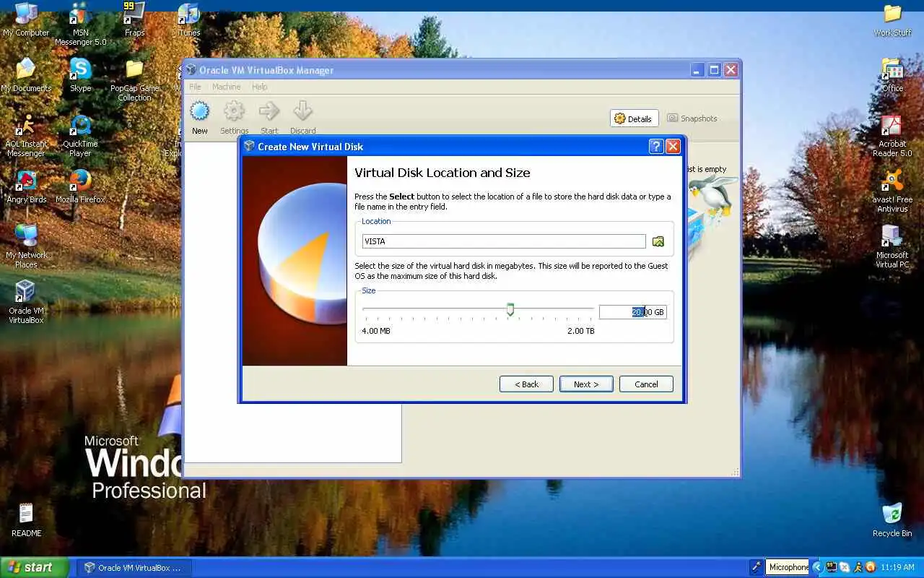Screen dimensions: 924x578
Task: Click the Microphone language bar item in taskbar
Action: 788,567
